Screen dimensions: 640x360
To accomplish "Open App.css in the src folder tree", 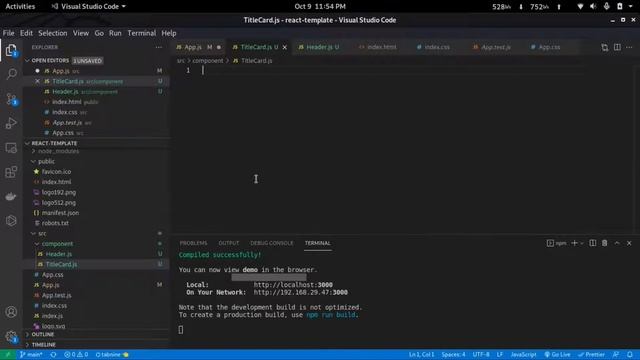I will (x=53, y=275).
